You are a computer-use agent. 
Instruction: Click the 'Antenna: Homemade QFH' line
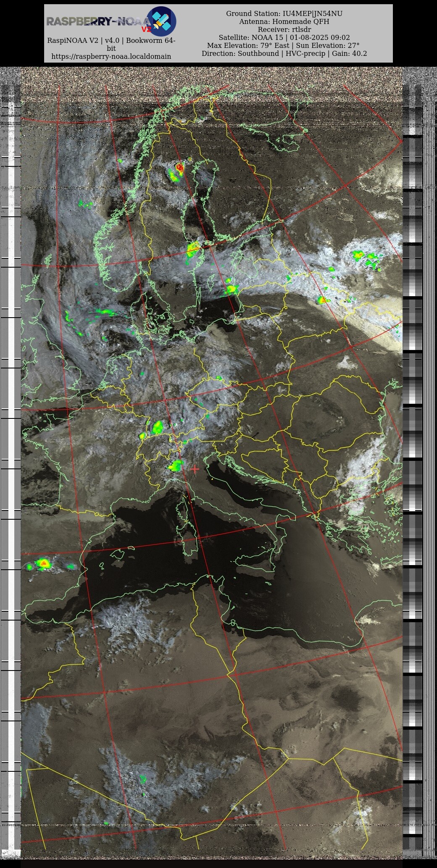[284, 21]
